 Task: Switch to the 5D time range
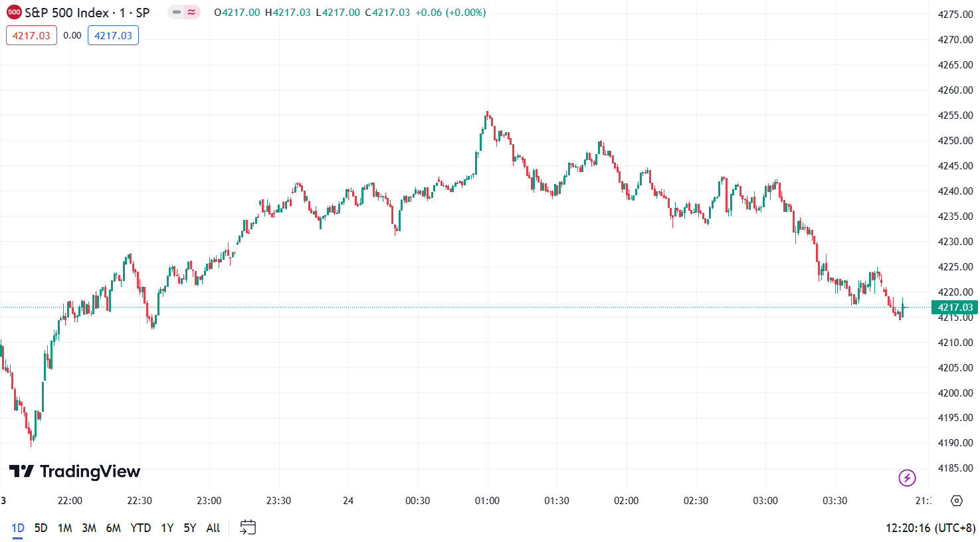pos(41,528)
